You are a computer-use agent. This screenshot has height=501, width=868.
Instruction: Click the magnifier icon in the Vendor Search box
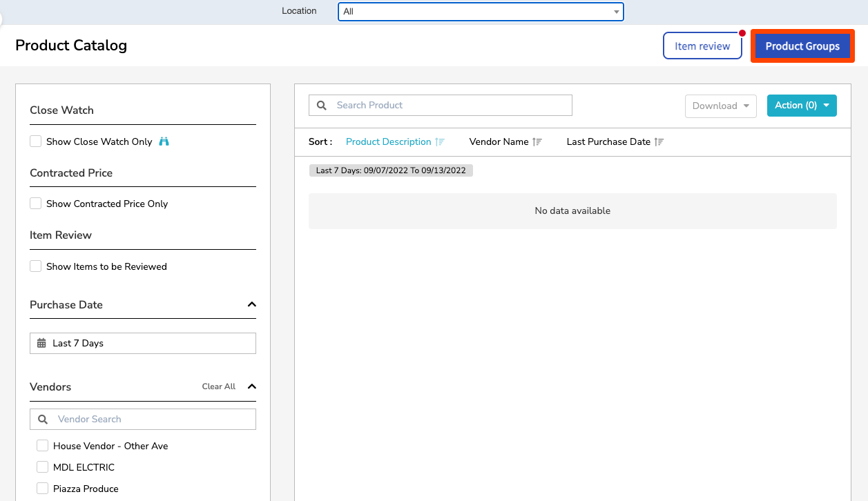click(43, 419)
